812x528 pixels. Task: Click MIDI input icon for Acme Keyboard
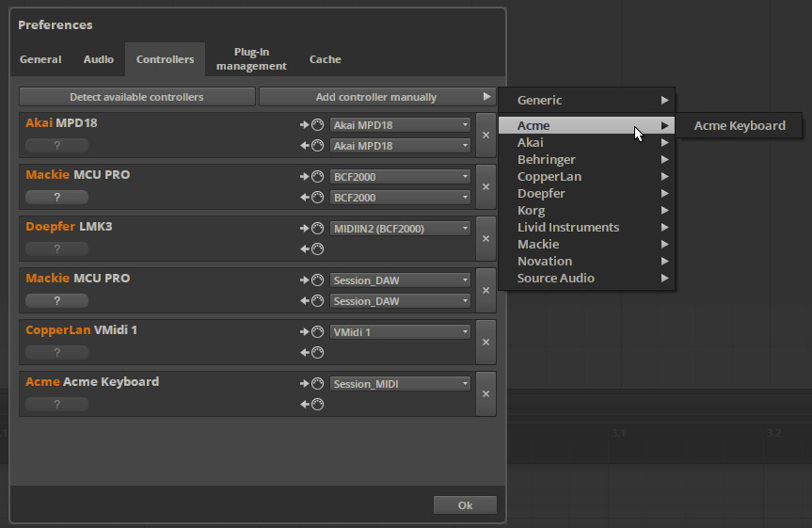311,384
